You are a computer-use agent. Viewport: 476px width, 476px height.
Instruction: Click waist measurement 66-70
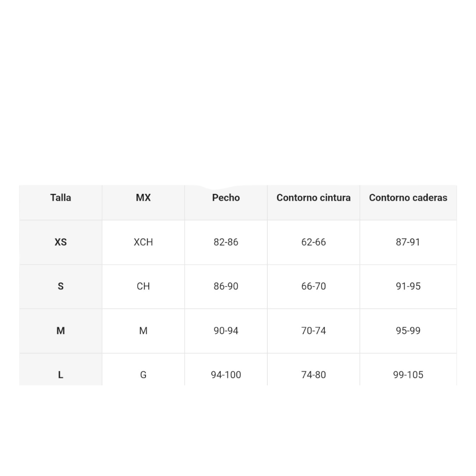pyautogui.click(x=314, y=286)
